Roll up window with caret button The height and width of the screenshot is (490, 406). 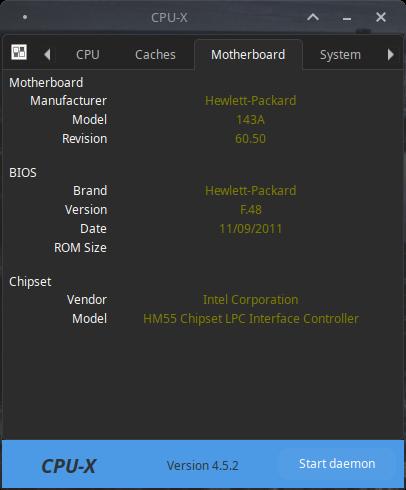[313, 17]
